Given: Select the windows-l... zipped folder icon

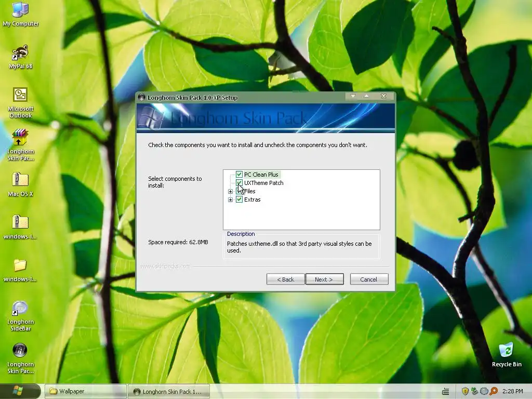Looking at the screenshot, I should (20, 227).
